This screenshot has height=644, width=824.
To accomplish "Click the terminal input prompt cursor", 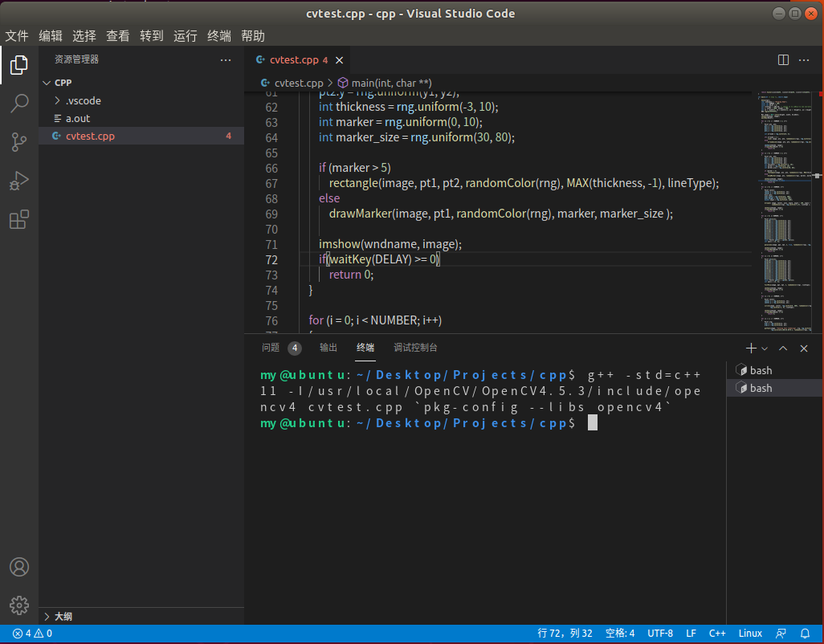I will pos(592,423).
